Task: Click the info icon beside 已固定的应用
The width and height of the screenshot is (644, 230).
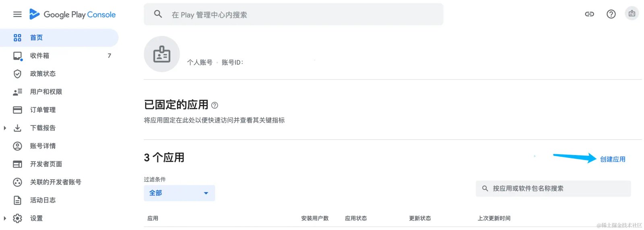Action: coord(215,105)
